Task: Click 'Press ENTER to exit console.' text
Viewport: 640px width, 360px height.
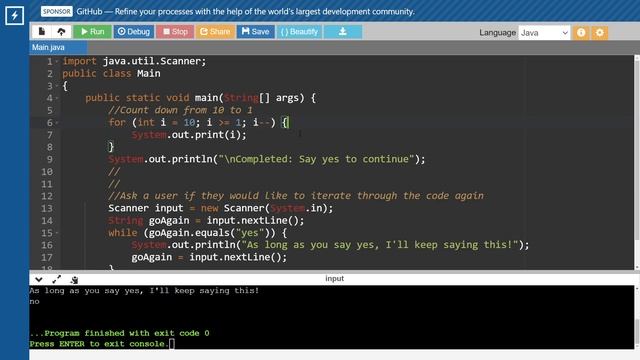Action: click(99, 344)
